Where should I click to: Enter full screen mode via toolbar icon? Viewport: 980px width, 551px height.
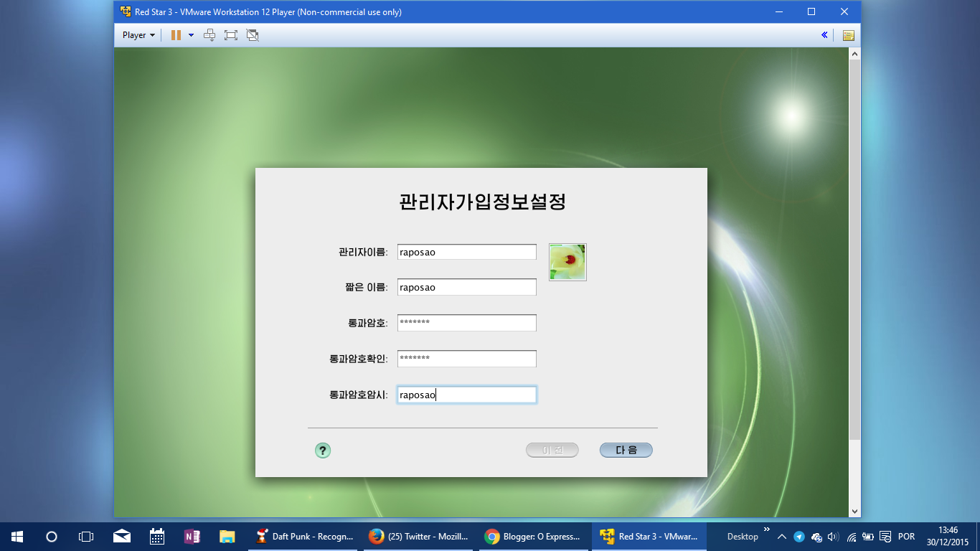tap(230, 34)
